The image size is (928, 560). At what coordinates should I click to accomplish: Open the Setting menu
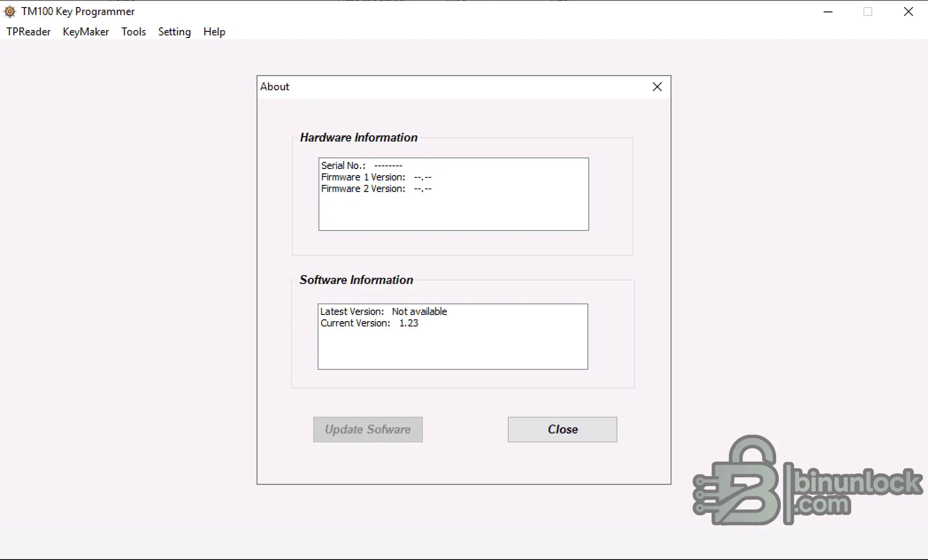point(174,32)
